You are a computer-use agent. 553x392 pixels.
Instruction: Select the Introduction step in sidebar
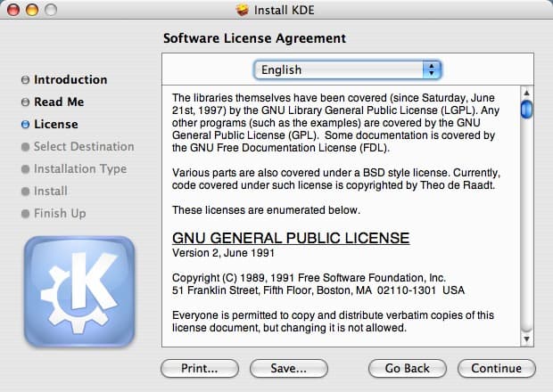70,80
